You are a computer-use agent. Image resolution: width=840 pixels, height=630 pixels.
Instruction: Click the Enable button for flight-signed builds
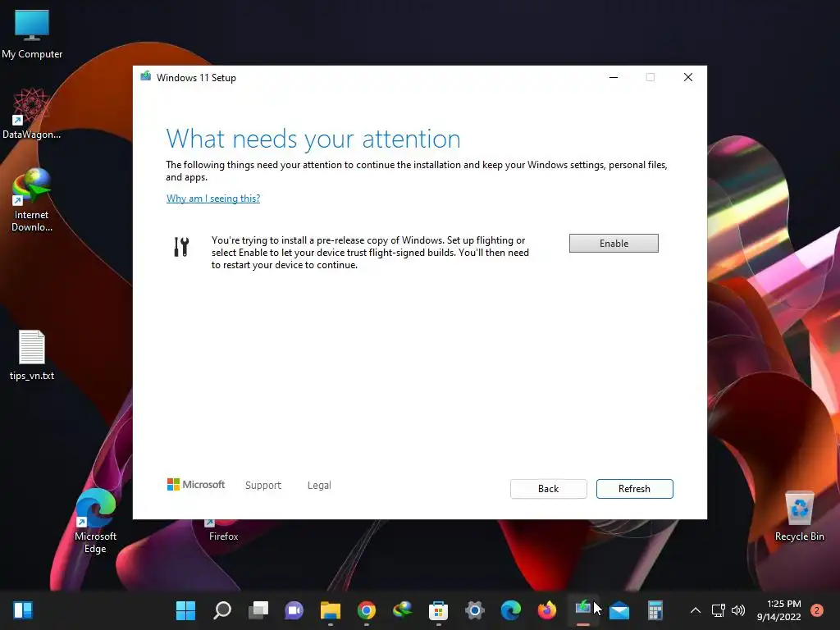point(614,243)
